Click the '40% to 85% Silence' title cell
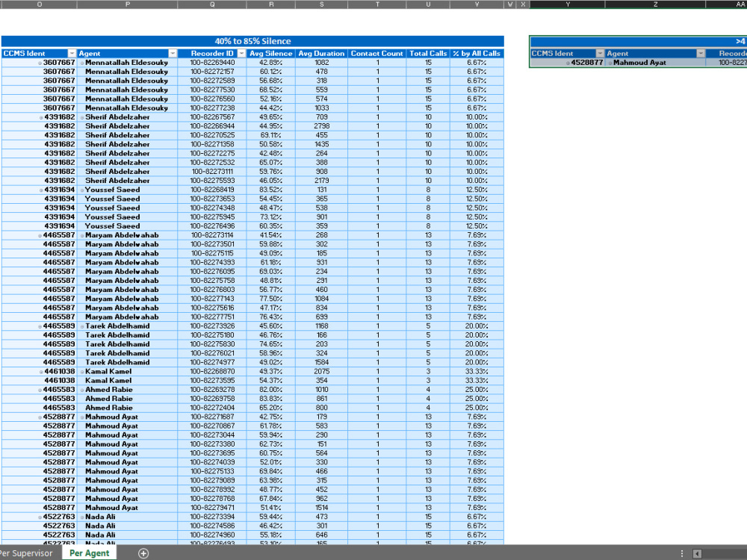The height and width of the screenshot is (560, 747). coord(252,41)
